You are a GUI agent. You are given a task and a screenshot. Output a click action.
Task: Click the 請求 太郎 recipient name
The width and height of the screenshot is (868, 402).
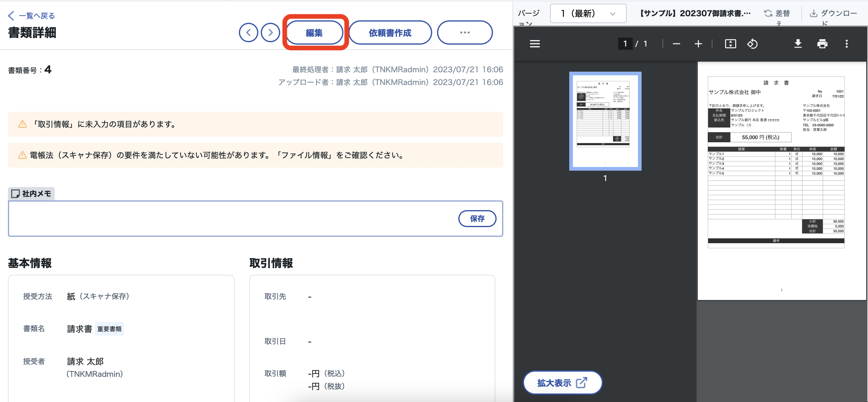(85, 361)
